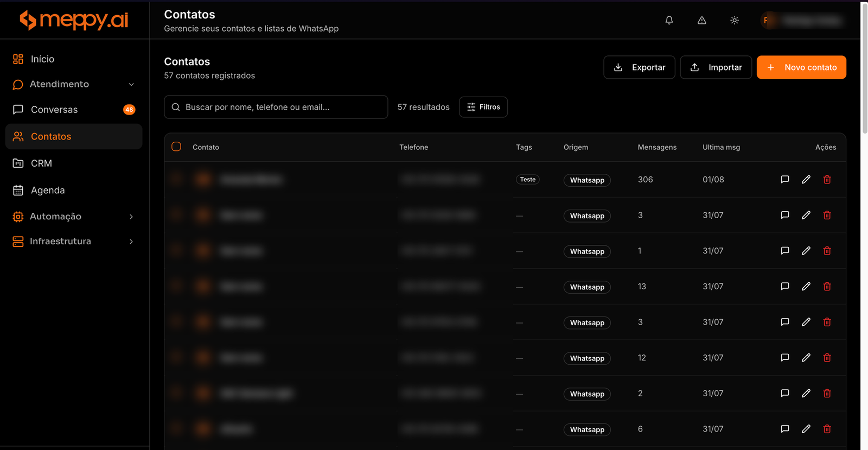Click the Exportar button

point(639,67)
